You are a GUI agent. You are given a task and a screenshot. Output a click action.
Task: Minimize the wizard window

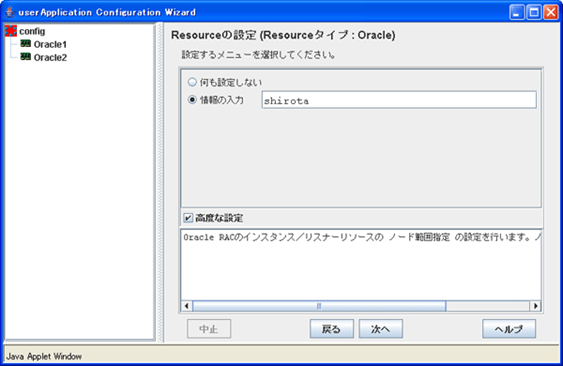(x=517, y=13)
